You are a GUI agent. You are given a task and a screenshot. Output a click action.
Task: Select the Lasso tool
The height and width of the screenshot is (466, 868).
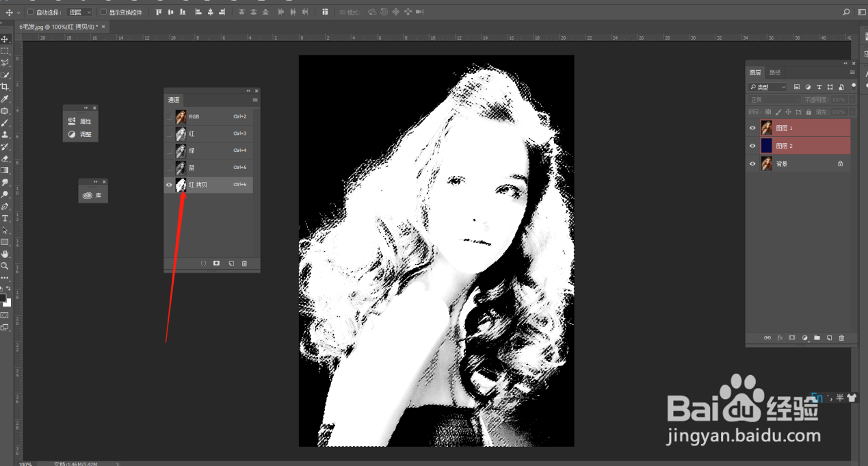click(x=5, y=62)
